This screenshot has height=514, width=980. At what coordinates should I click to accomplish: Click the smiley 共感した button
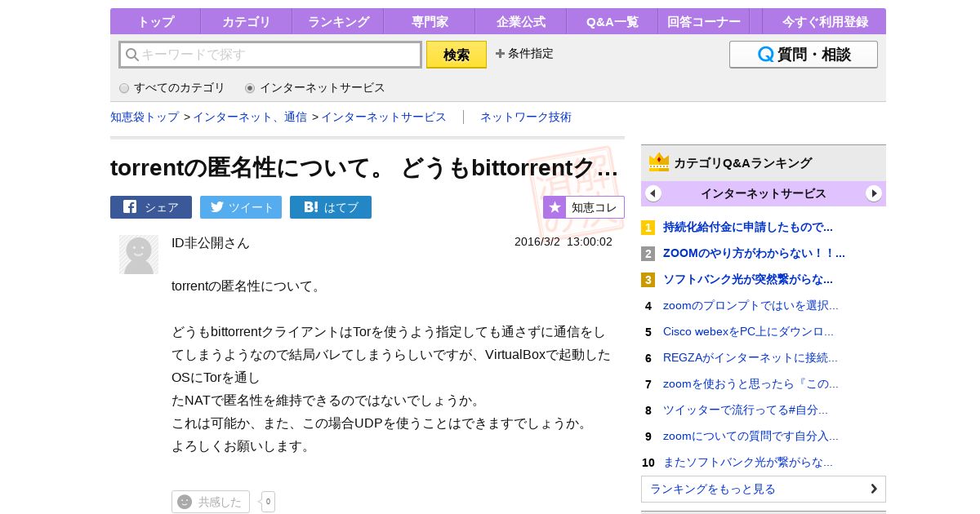[x=211, y=502]
